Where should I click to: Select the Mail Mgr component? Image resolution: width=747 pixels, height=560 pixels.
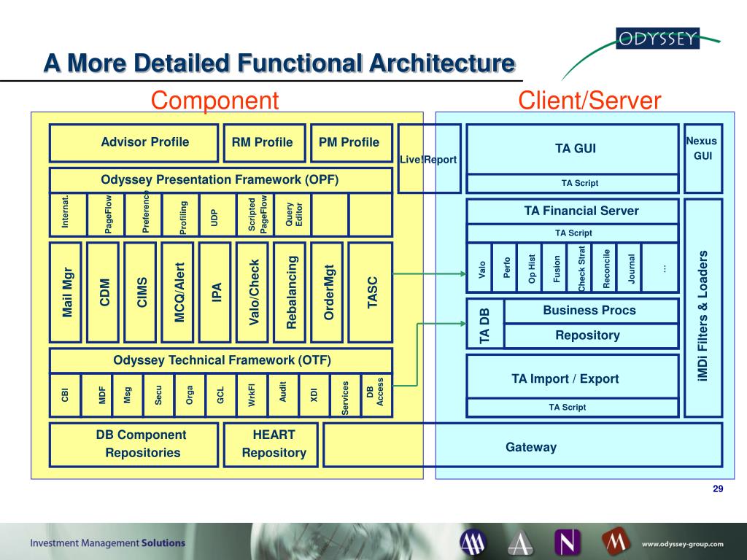65,292
